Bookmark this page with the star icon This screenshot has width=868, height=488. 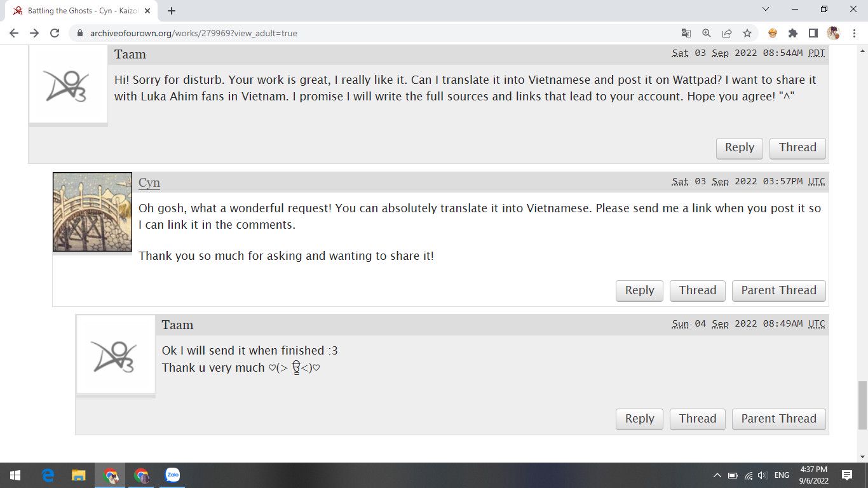pos(747,33)
